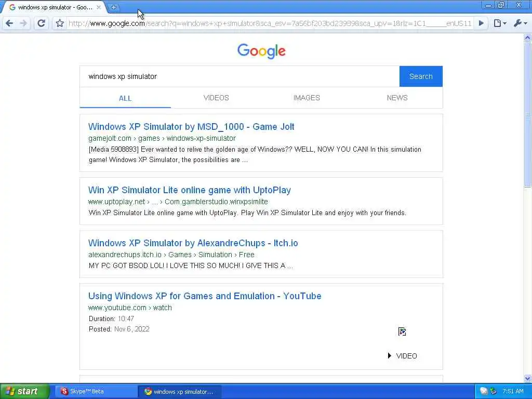Open Win XP Simulator Lite UptoPlay result

(189, 190)
